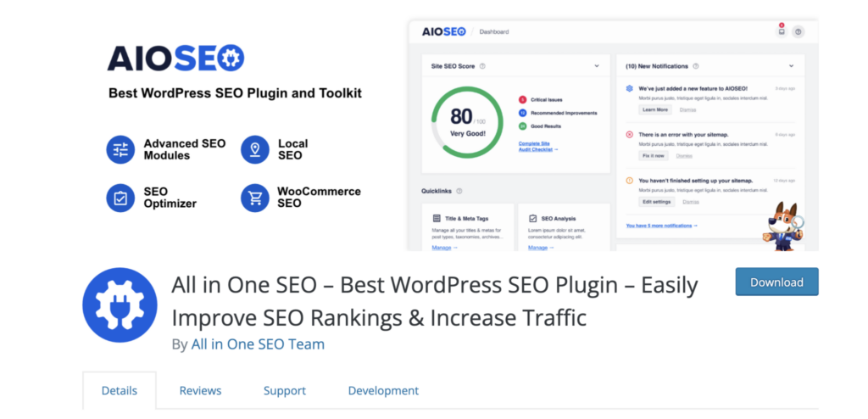The height and width of the screenshot is (419, 868).
Task: Click the small AIOSEO logo in dashboard header
Action: [x=444, y=31]
